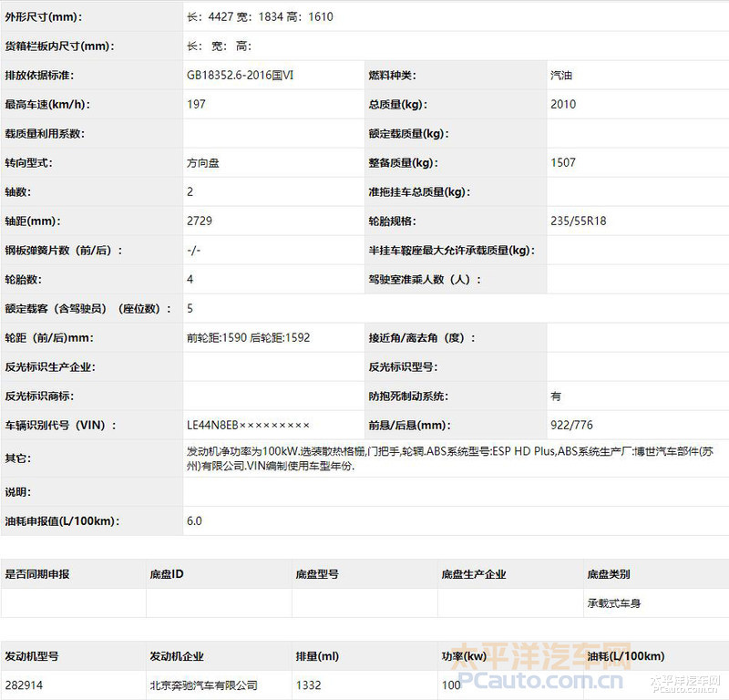Screen dimensions: 729x700
Task: Select the tire specification 235/55R18
Action: pyautogui.click(x=579, y=221)
